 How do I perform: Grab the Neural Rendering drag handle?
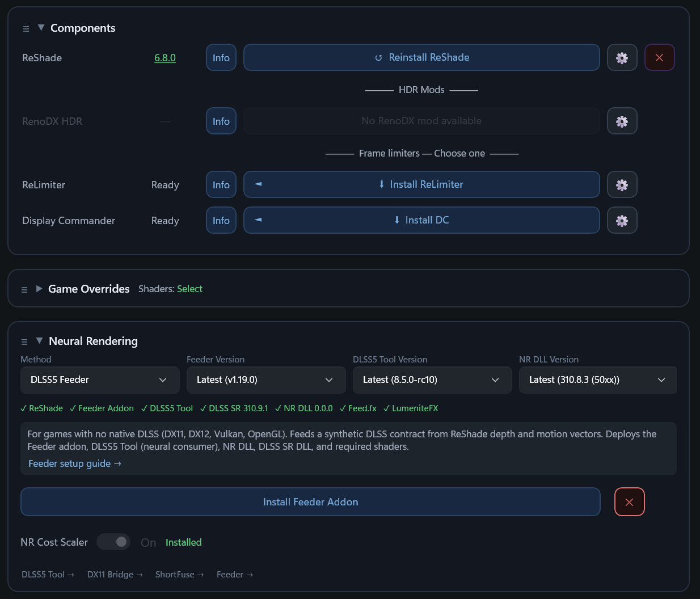click(x=24, y=341)
